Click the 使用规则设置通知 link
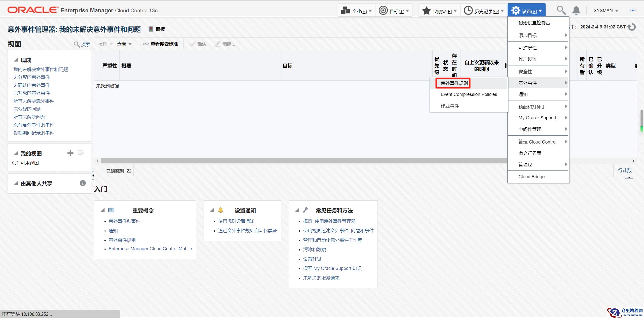 (236, 221)
